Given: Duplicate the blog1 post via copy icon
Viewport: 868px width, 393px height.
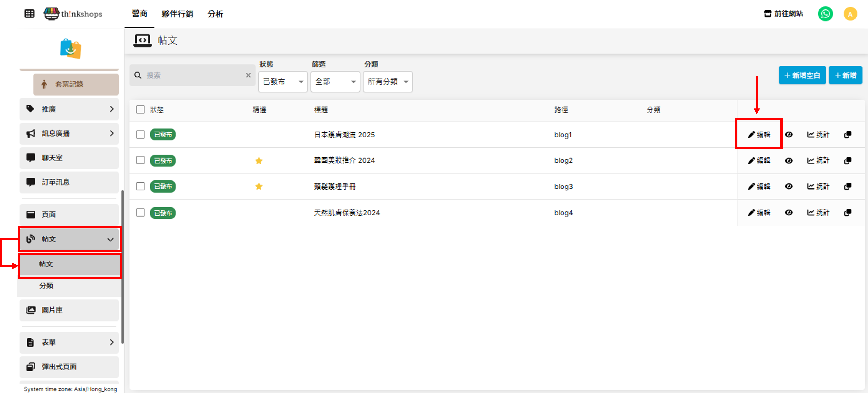Looking at the screenshot, I should tap(848, 135).
